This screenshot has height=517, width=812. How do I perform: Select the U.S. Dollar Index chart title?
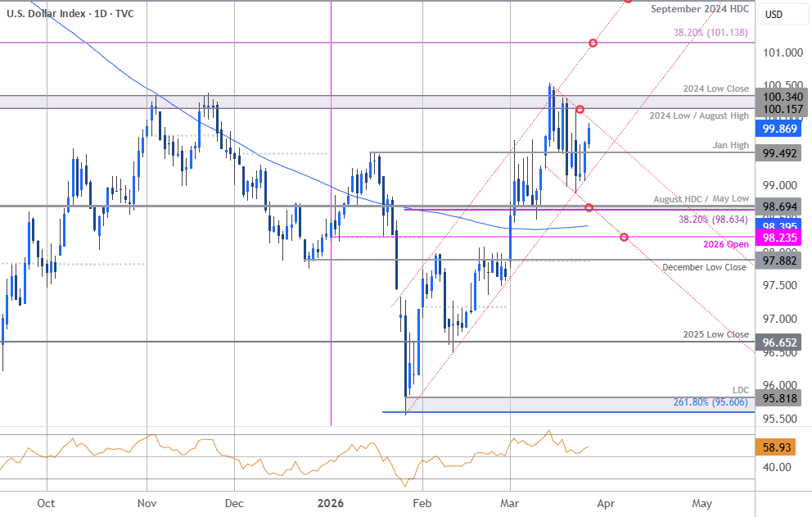click(70, 13)
